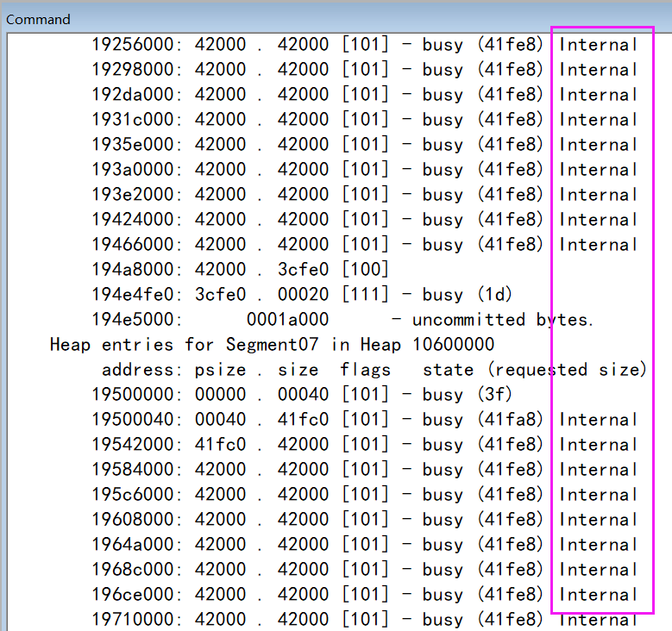The image size is (672, 631).
Task: Click size 00040 in the 19500000 row
Action: pyautogui.click(x=303, y=394)
